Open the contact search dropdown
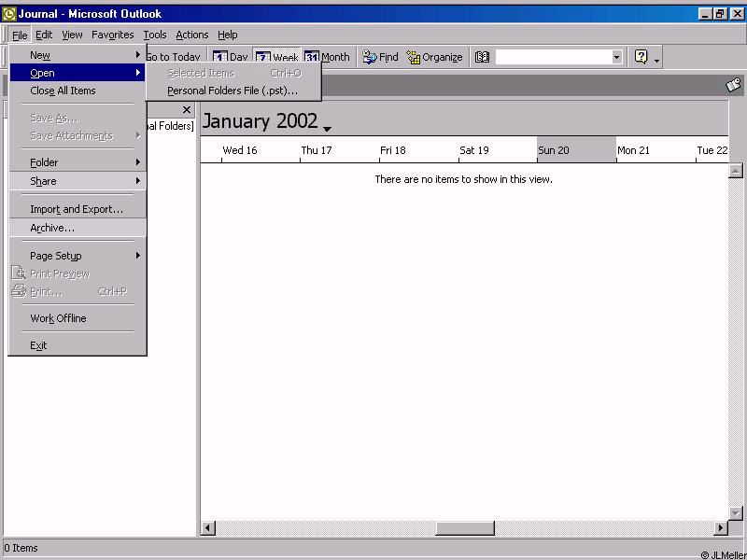 pos(616,57)
